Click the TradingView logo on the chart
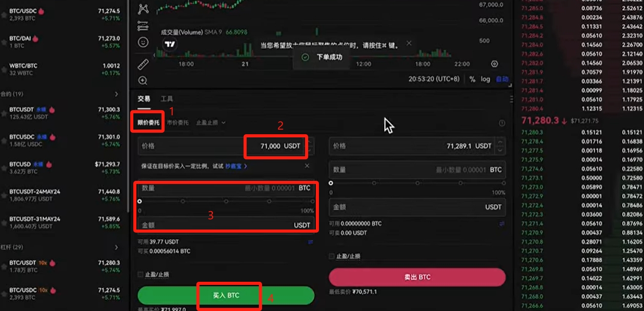 pos(169,45)
